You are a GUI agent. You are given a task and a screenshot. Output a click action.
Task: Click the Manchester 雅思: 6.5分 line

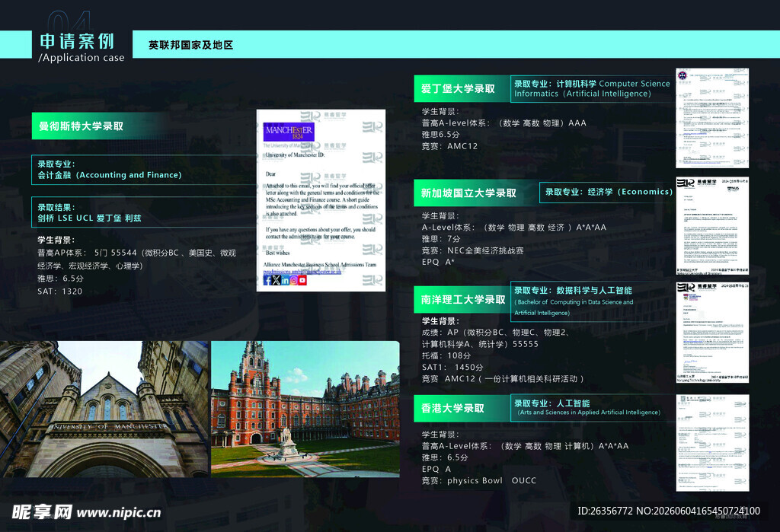tap(60, 279)
